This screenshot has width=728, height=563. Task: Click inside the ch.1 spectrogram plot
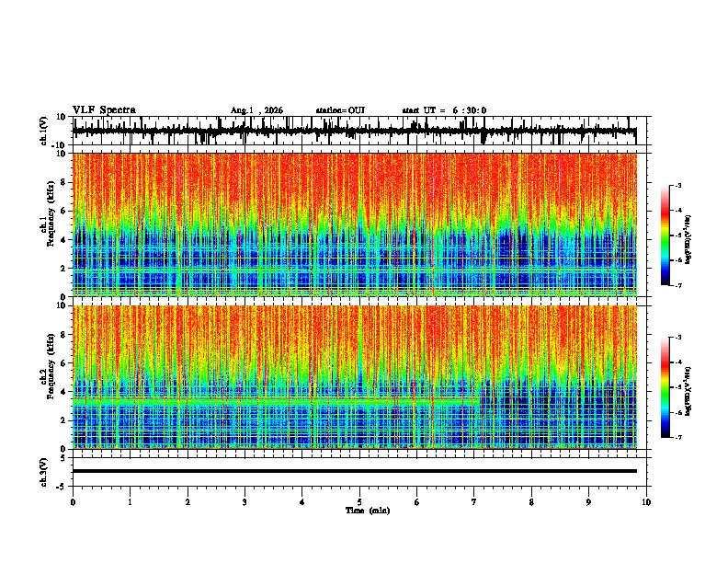click(x=355, y=224)
